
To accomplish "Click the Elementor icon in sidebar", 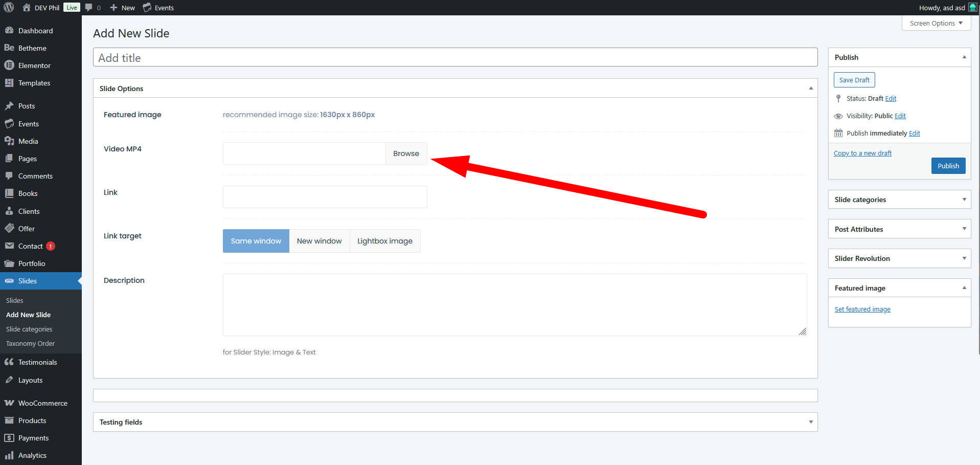I will 9,65.
